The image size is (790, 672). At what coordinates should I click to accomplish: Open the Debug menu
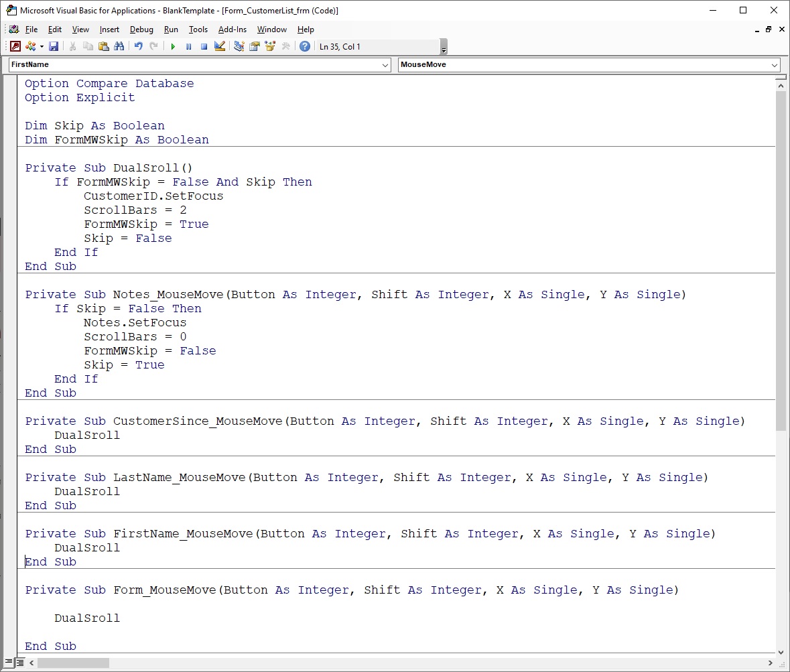click(x=141, y=29)
